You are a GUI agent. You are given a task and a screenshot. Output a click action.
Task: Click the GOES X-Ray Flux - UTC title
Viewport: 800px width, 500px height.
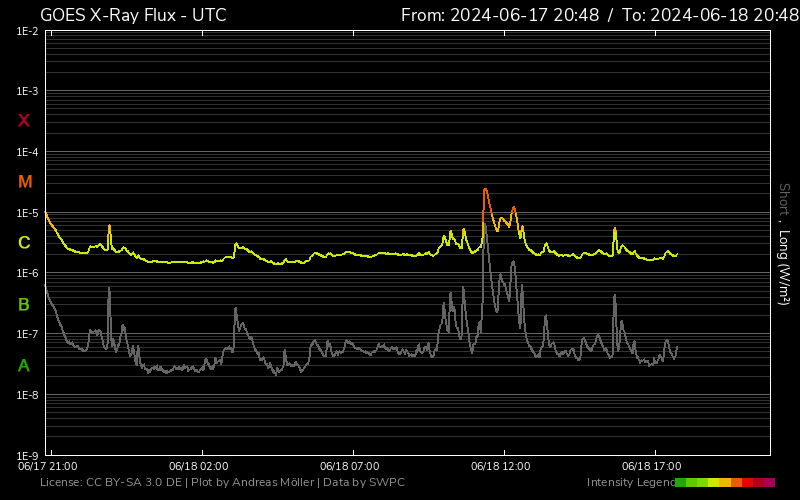tap(133, 15)
